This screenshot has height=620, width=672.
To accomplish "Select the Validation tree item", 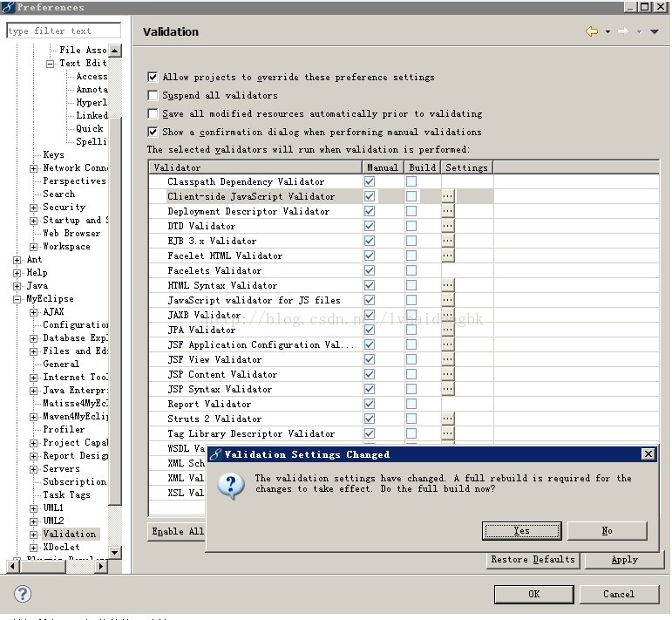I will click(70, 534).
